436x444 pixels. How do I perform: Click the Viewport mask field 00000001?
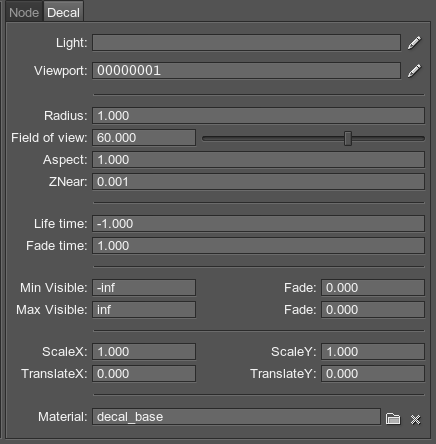[246, 71]
